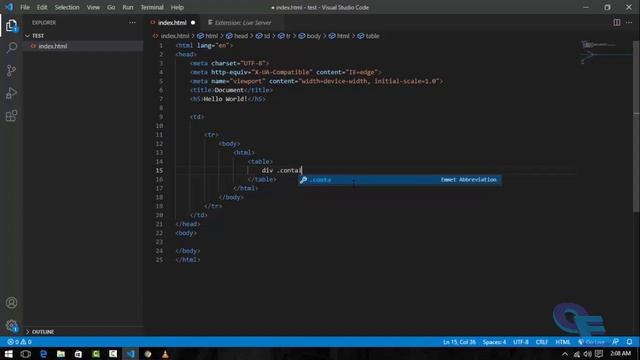Click the clock in system tray

point(620,354)
